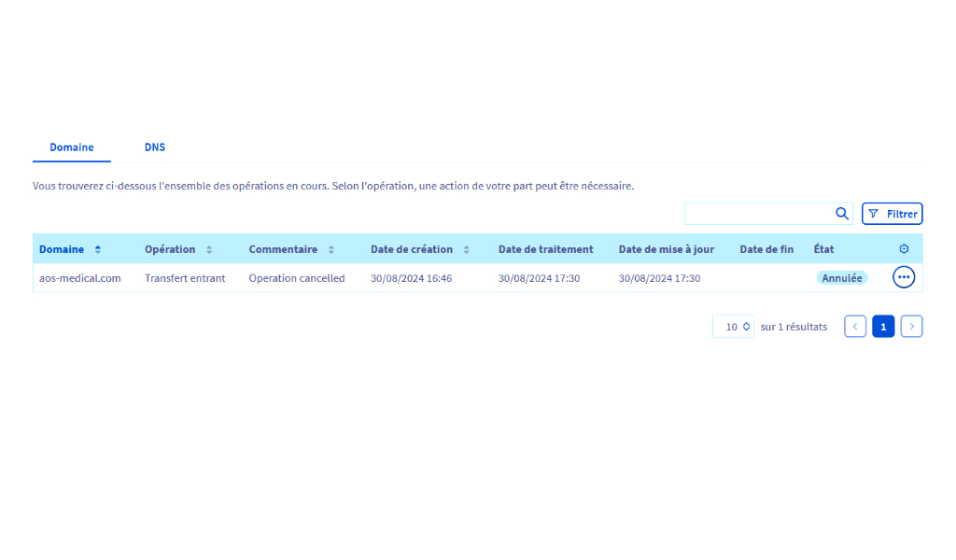Click the État column header
The width and height of the screenshot is (956, 560).
pos(823,249)
